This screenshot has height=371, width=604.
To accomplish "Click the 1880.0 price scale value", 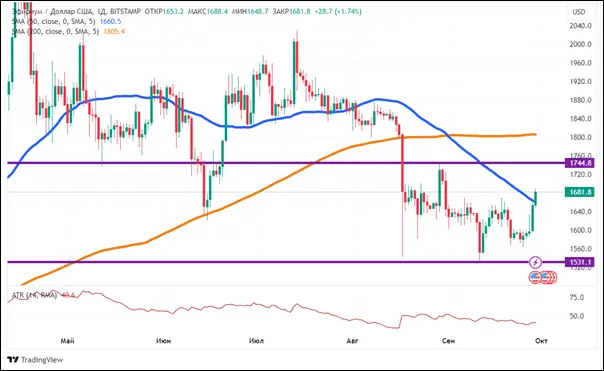I will pyautogui.click(x=581, y=100).
